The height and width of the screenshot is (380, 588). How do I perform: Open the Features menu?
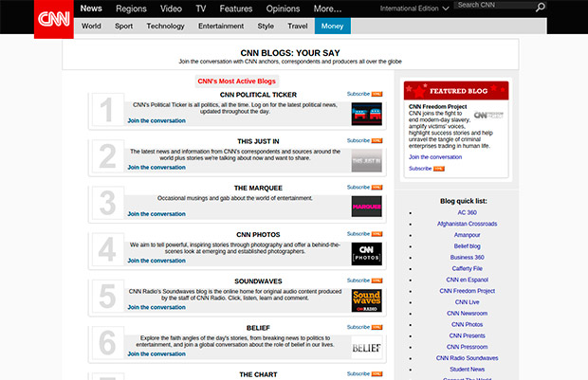click(236, 9)
